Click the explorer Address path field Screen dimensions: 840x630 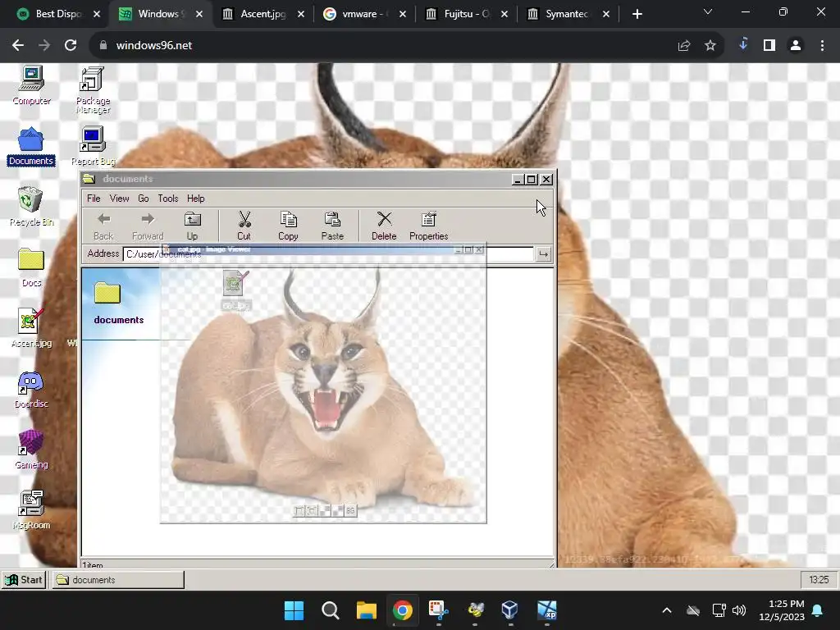coord(328,254)
